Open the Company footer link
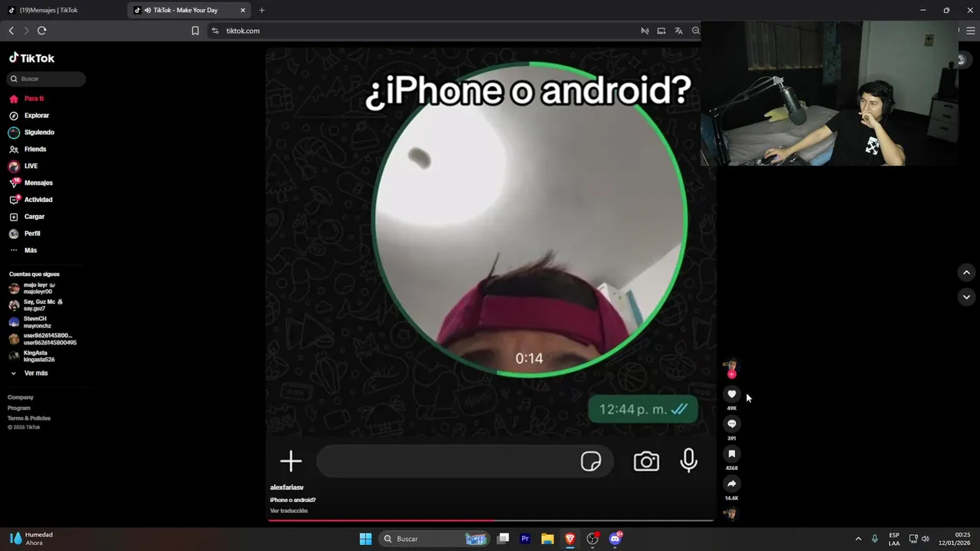Screen dimensions: 980x551 [21, 397]
